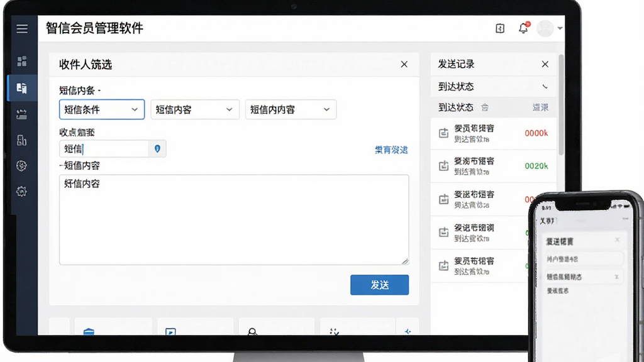Screen dimensions: 644x362
Task: Close the 收件人筛选 panel
Action: [x=404, y=65]
